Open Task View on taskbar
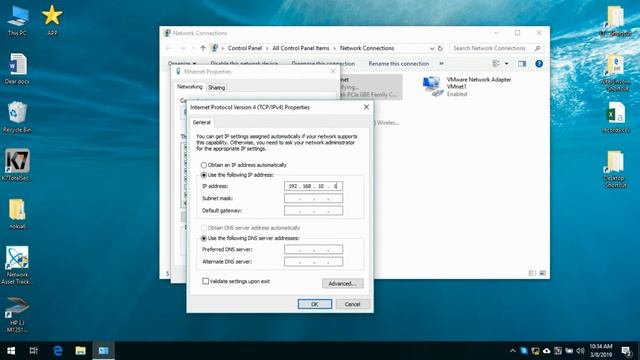The width and height of the screenshot is (640, 360). click(33, 351)
